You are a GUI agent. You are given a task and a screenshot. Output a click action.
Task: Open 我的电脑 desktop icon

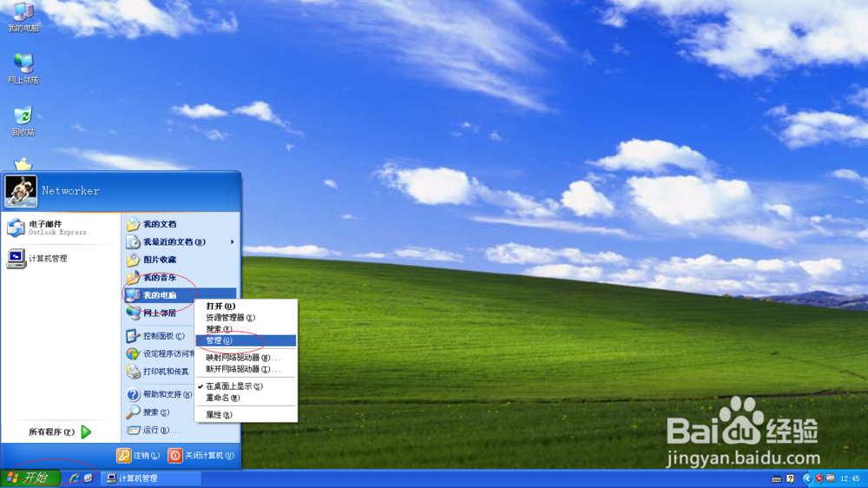[23, 16]
